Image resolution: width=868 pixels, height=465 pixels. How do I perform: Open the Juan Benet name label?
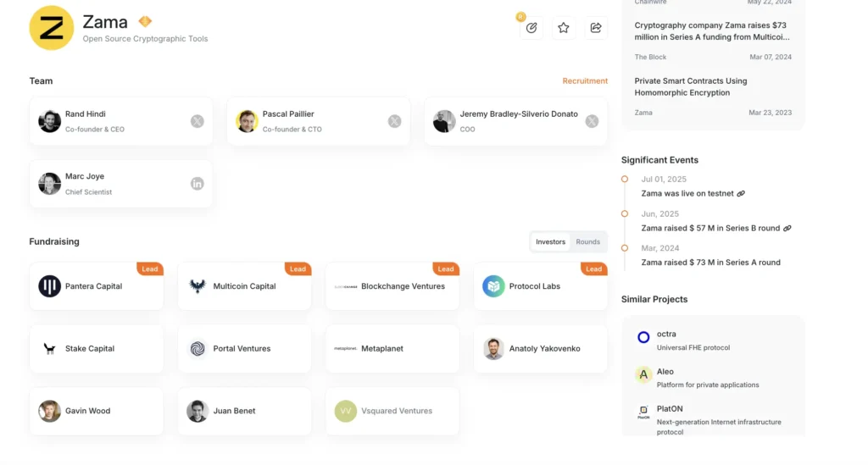[x=234, y=412]
